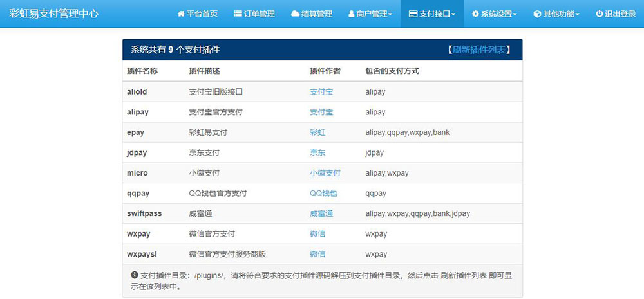Click the QQ钱包官方支付 description
This screenshot has height=299, width=644.
(218, 193)
